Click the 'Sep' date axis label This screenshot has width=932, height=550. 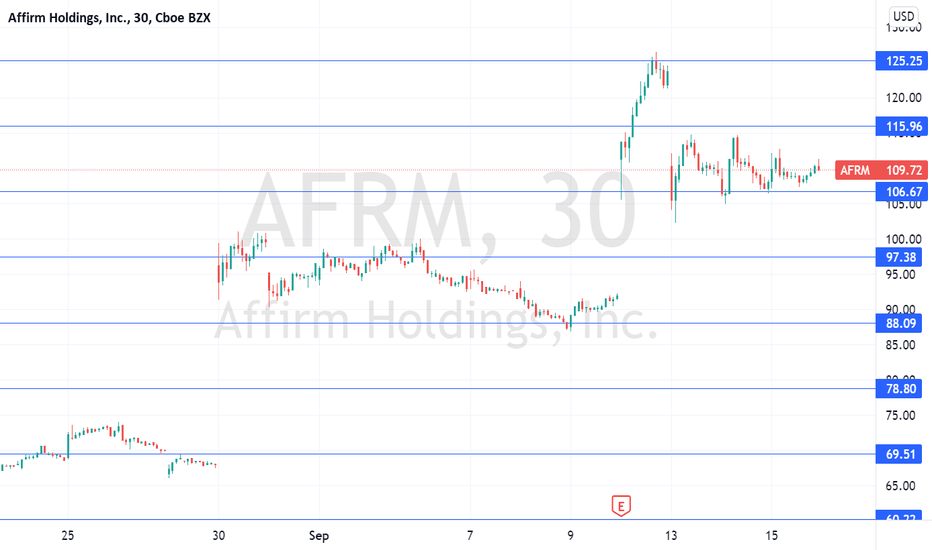point(319,536)
